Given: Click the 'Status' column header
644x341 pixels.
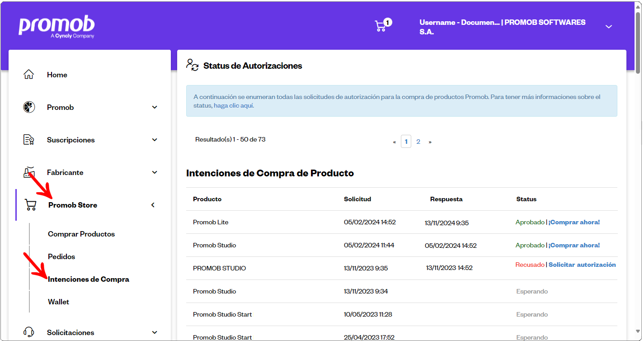Looking at the screenshot, I should [x=526, y=199].
